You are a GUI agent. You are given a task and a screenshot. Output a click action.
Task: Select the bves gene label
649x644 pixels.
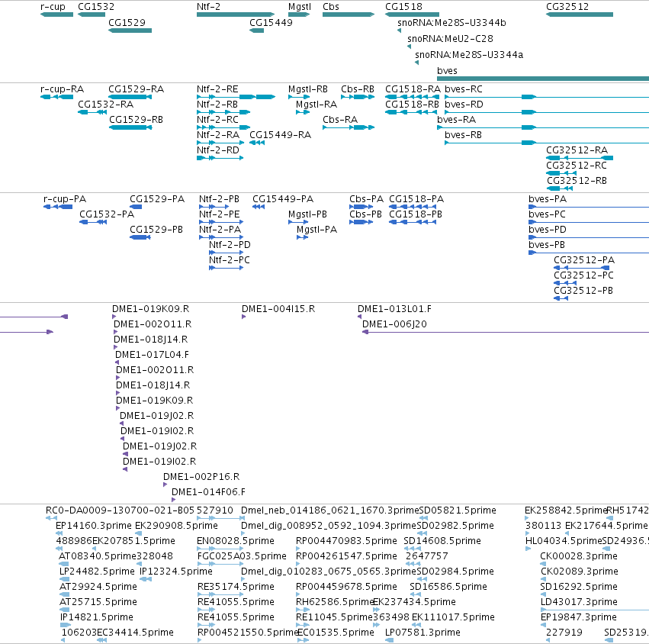pos(448,71)
